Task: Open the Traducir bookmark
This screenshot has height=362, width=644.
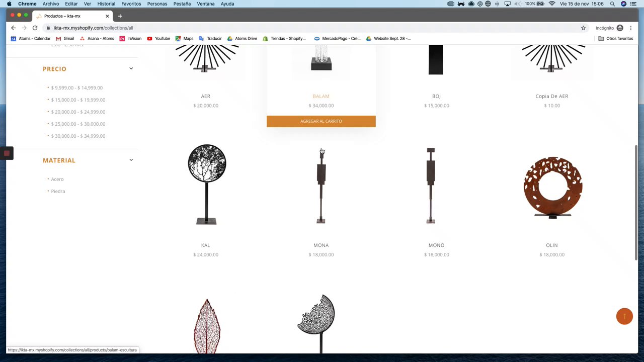Action: [x=210, y=38]
